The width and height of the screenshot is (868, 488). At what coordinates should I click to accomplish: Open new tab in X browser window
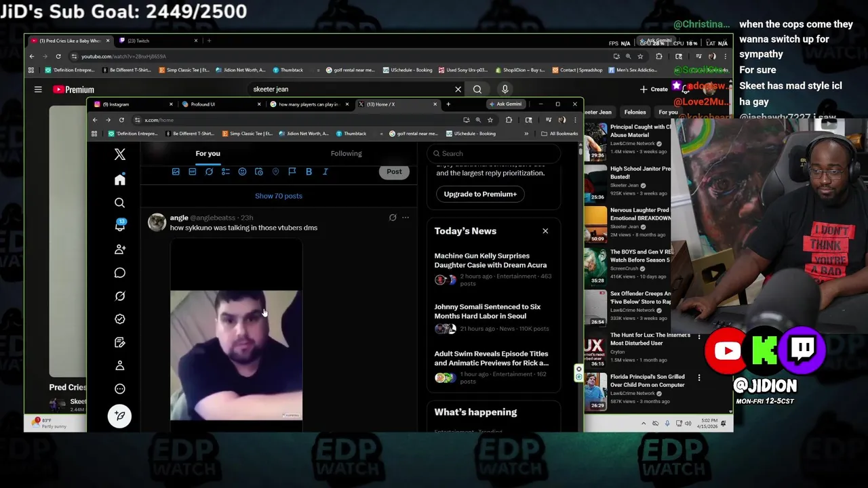click(448, 104)
